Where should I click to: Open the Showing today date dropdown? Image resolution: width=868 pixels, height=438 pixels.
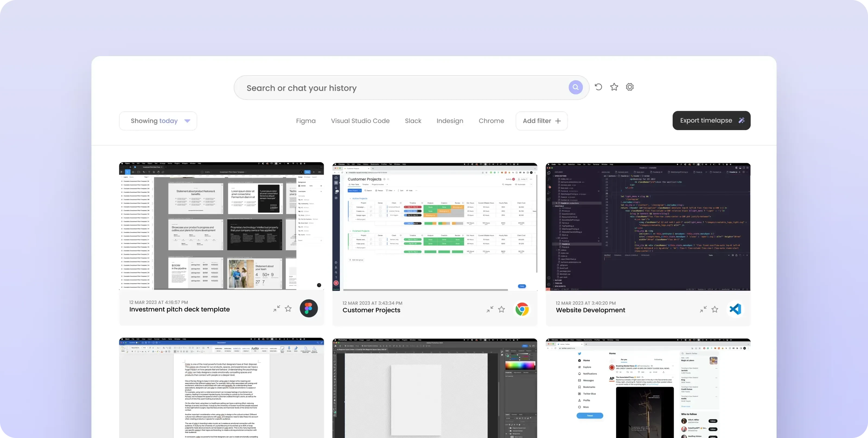(x=158, y=121)
